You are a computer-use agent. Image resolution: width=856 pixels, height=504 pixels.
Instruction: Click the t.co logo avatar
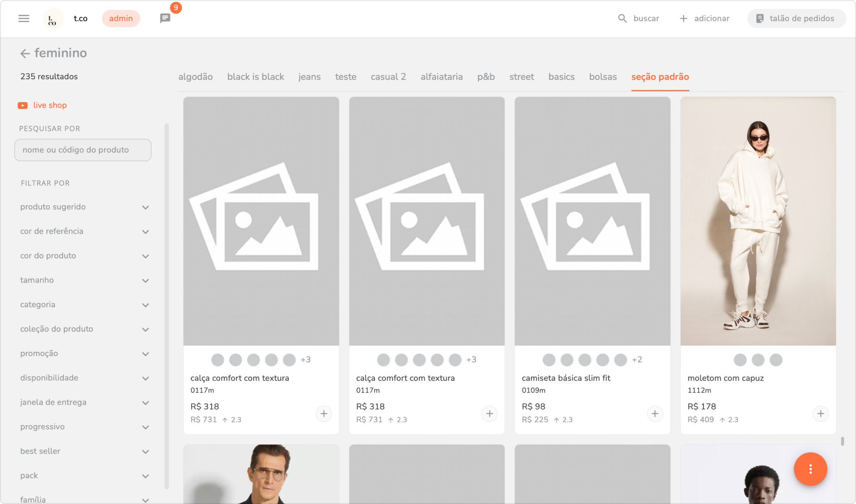point(53,19)
